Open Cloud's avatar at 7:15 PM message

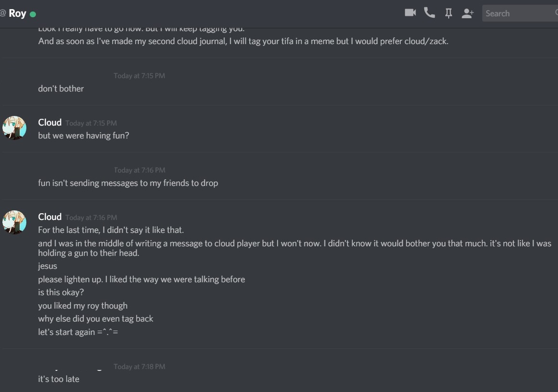(14, 127)
